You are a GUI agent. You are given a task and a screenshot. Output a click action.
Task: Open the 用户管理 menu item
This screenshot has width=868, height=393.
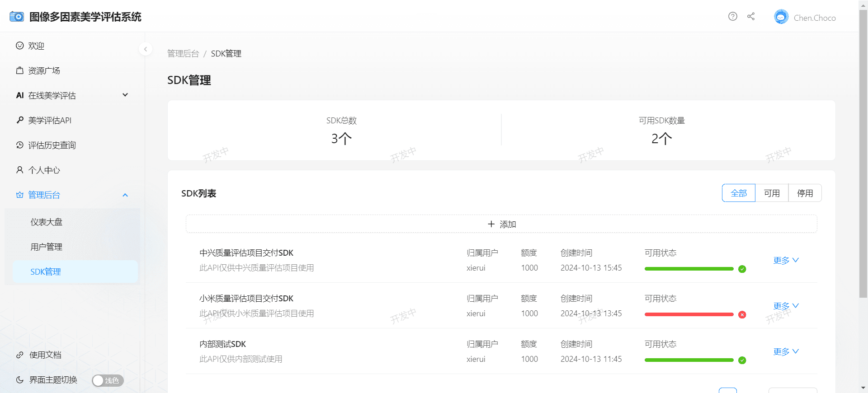(47, 247)
